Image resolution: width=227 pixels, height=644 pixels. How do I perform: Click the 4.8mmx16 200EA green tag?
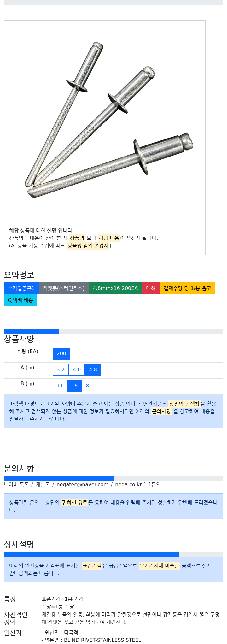point(115,288)
